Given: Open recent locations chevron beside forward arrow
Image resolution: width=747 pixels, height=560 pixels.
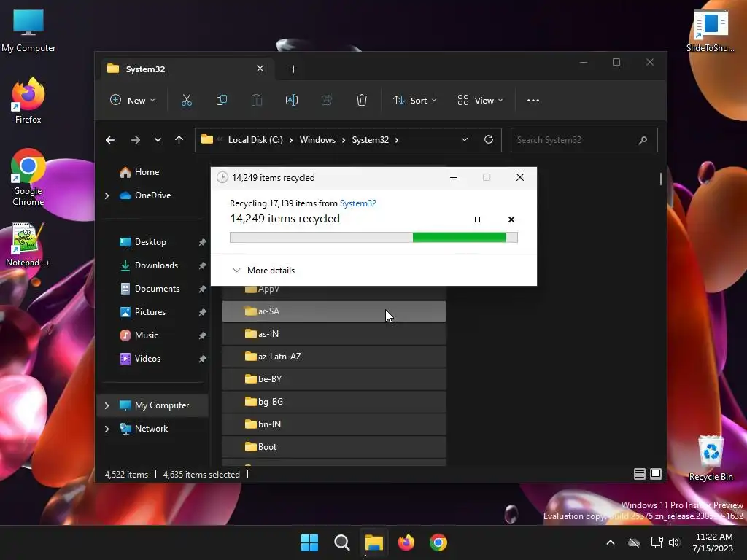Looking at the screenshot, I should click(x=158, y=140).
